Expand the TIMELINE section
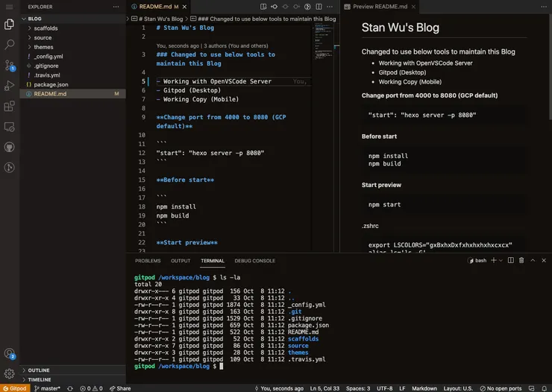Viewport: 552px width, 392px height. (x=40, y=379)
